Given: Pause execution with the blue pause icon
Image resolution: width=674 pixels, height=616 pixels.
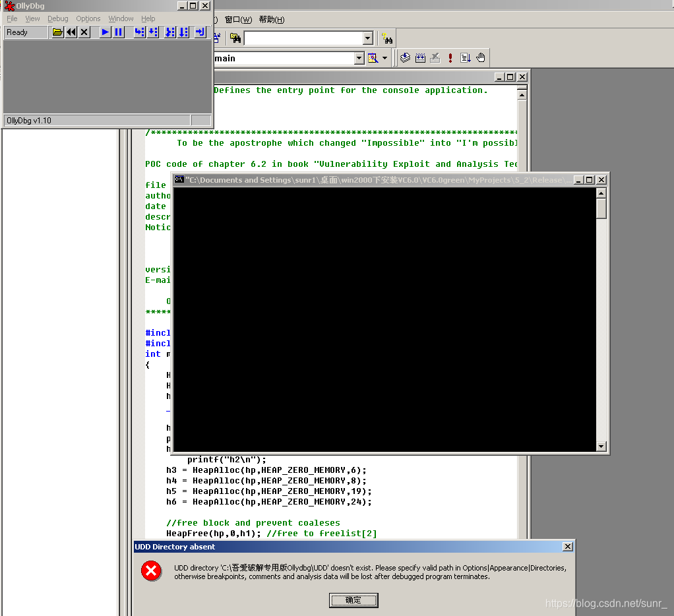Looking at the screenshot, I should coord(118,32).
